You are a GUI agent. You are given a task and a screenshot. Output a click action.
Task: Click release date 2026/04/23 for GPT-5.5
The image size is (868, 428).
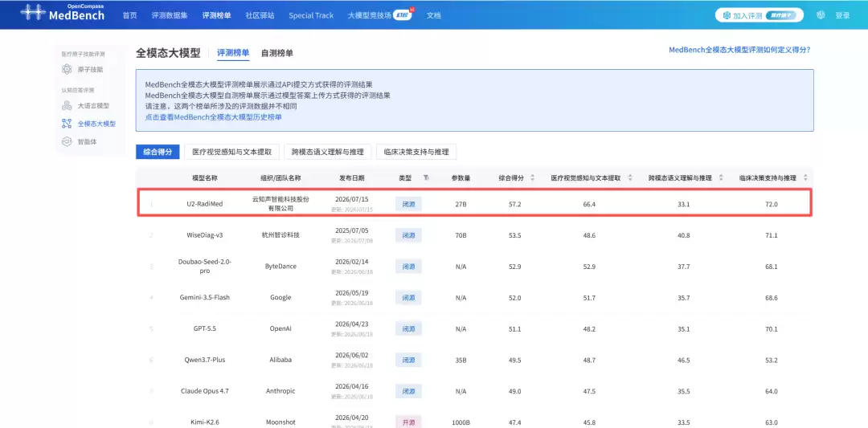coord(352,324)
